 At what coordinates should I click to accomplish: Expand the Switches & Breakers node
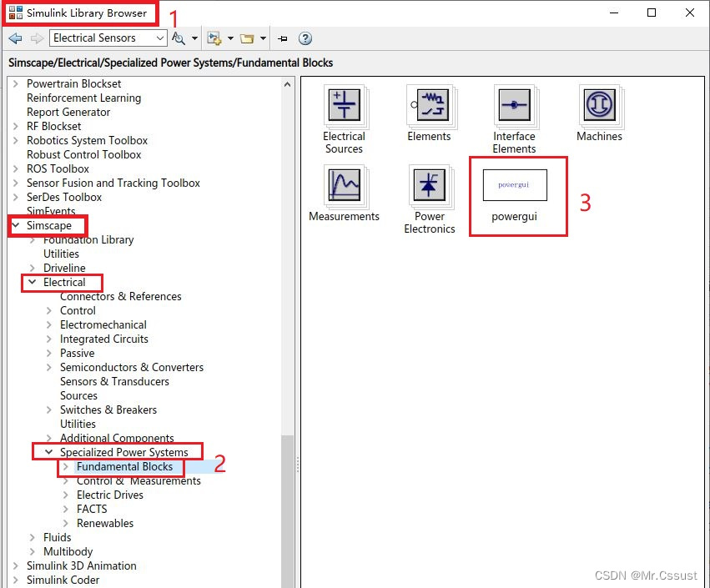pyautogui.click(x=49, y=410)
